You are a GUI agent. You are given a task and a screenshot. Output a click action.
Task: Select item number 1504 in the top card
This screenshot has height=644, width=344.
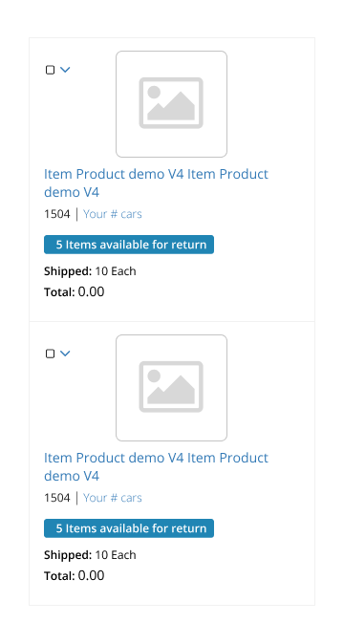tap(57, 214)
